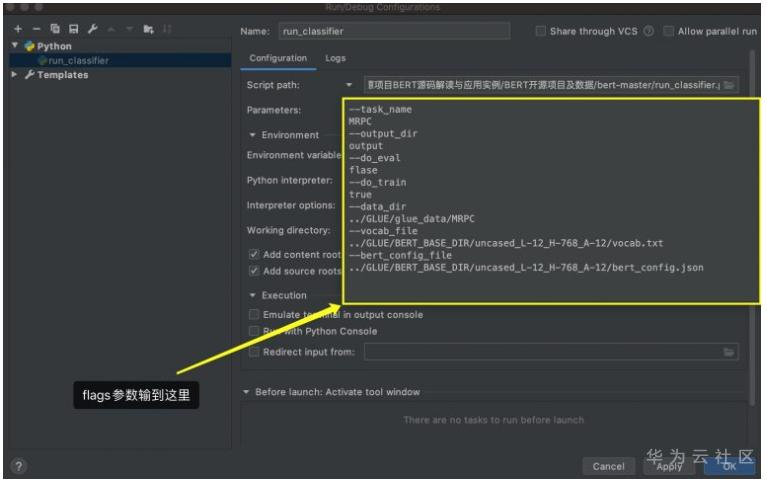Remove the selected configuration with minus icon
This screenshot has height=482, width=767.
click(36, 29)
